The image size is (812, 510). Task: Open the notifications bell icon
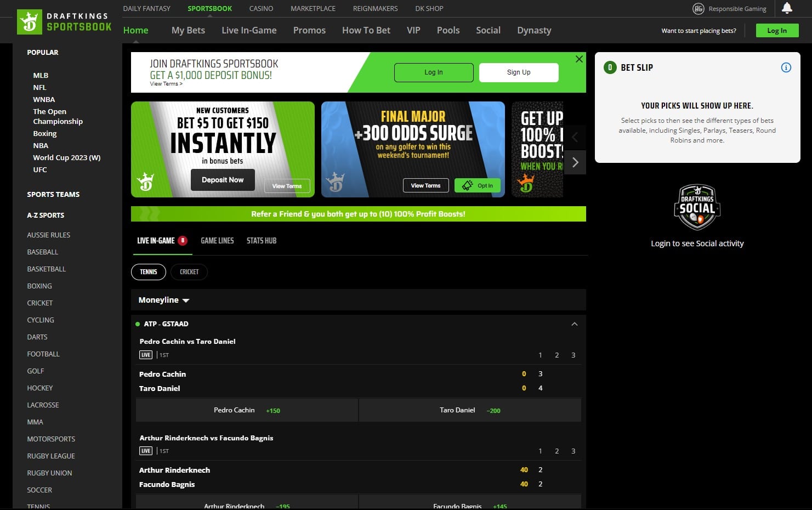tap(787, 8)
